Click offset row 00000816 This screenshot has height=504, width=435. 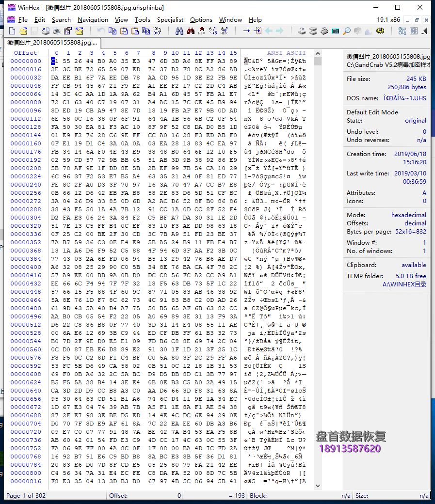pyautogui.click(x=26, y=481)
